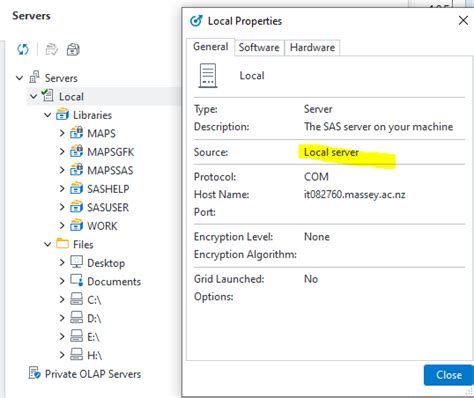Select the Files label in tree
The width and height of the screenshot is (474, 398).
[83, 244]
